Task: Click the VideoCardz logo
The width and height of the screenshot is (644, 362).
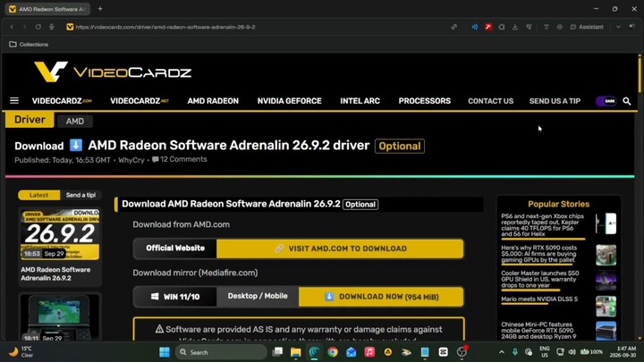Action: click(x=113, y=72)
